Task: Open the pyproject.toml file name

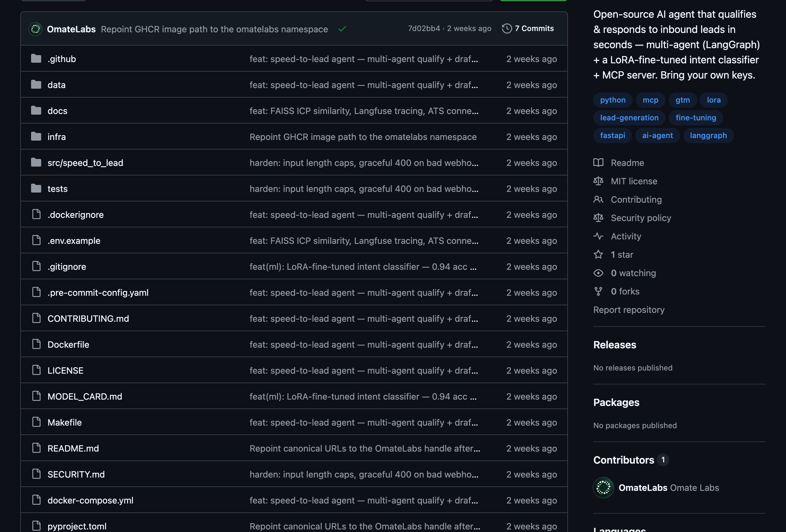Action: (77, 526)
